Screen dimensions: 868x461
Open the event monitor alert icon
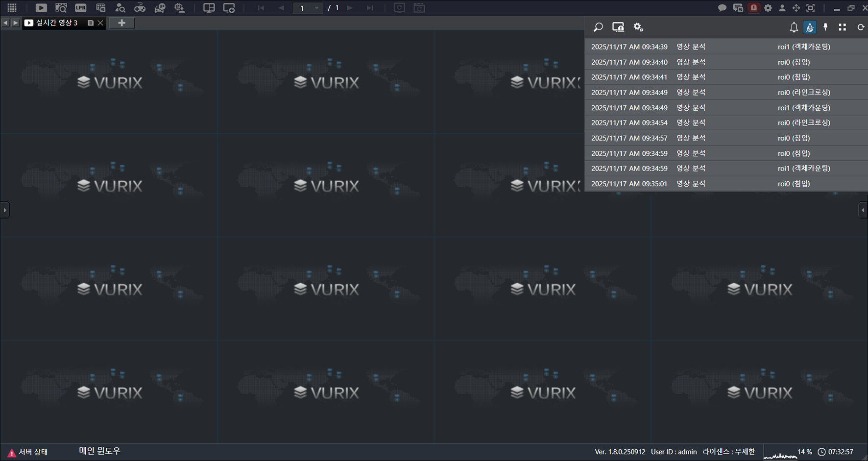click(618, 27)
